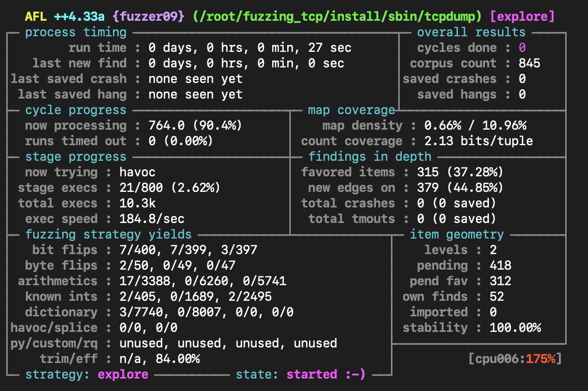Viewport: 588px width, 391px height.
Task: Select trim/eff value n/a, 84.00%
Action: (159, 359)
